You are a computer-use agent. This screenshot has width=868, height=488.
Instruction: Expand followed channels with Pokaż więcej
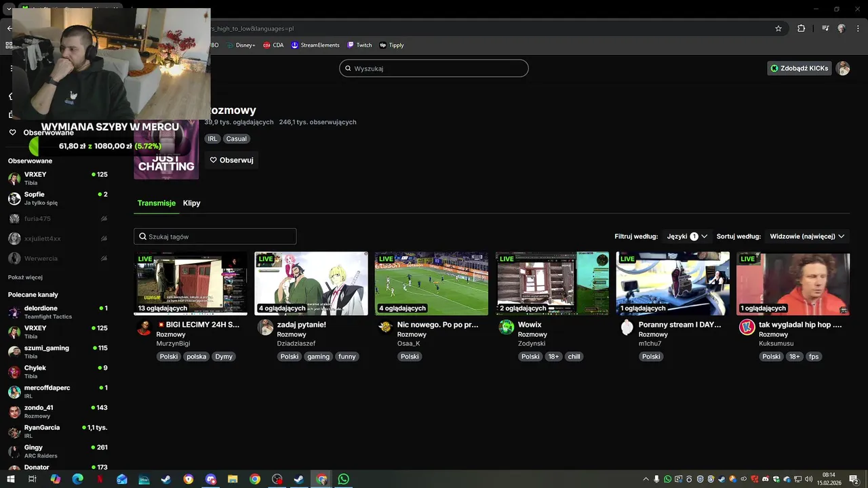(x=25, y=277)
